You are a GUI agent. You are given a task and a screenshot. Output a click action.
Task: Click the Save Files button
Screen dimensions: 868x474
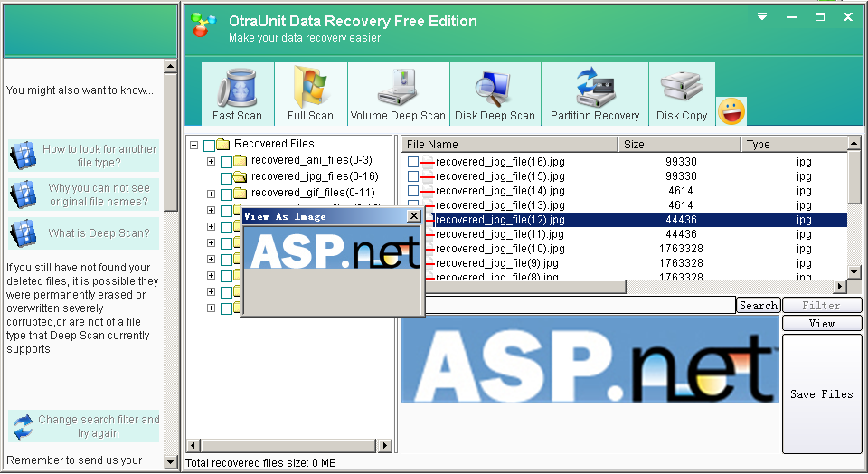pyautogui.click(x=822, y=394)
